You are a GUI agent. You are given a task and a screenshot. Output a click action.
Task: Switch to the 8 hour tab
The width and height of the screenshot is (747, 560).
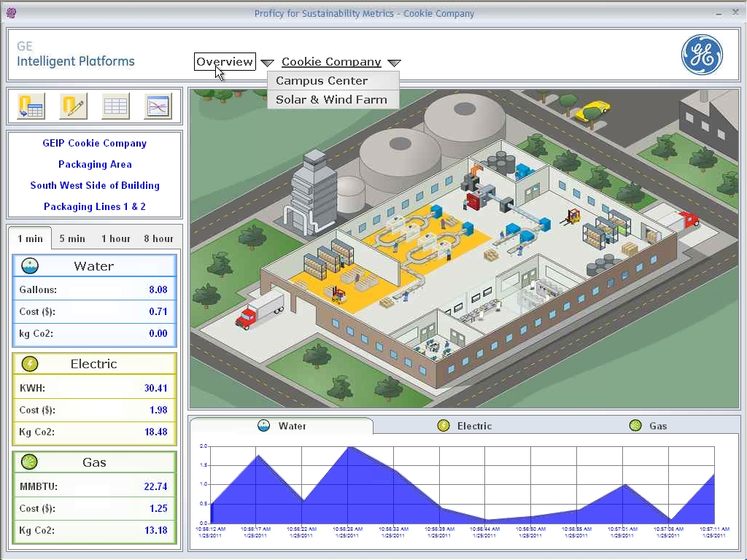coord(158,238)
